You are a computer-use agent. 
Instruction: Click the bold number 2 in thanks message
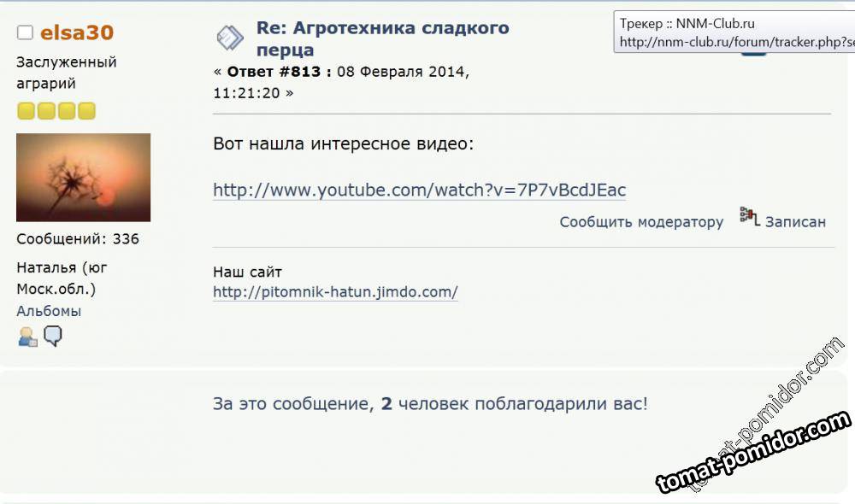386,404
